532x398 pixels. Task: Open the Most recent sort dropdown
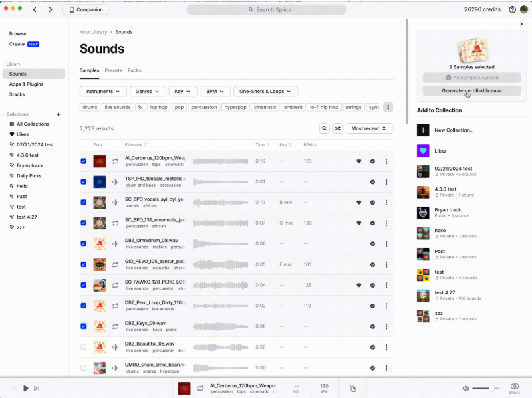[x=369, y=128]
